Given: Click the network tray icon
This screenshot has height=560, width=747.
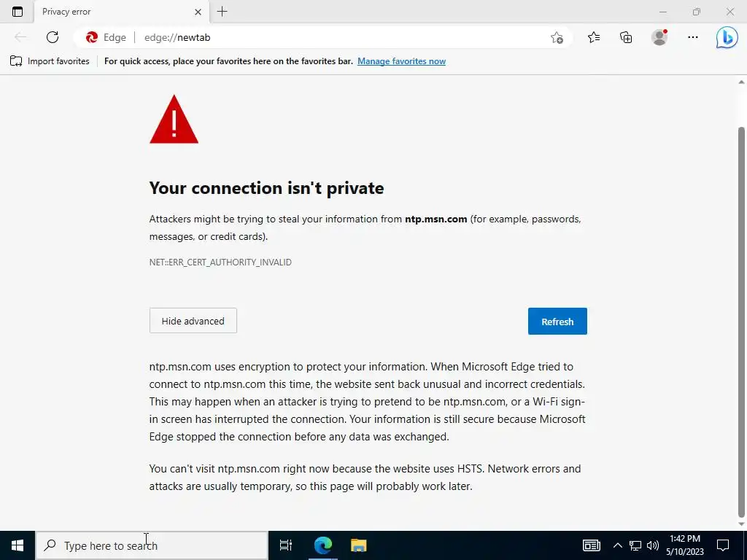Looking at the screenshot, I should pyautogui.click(x=635, y=545).
